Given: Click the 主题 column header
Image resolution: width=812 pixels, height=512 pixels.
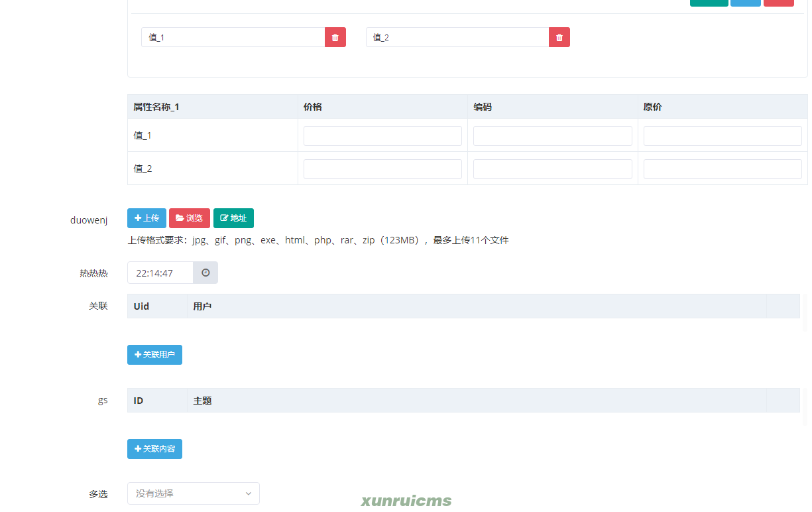Looking at the screenshot, I should [202, 401].
